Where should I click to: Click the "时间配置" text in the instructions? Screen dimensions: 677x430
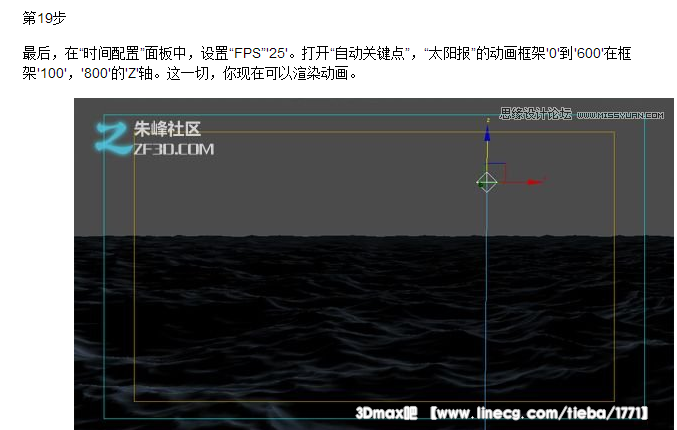tap(111, 54)
